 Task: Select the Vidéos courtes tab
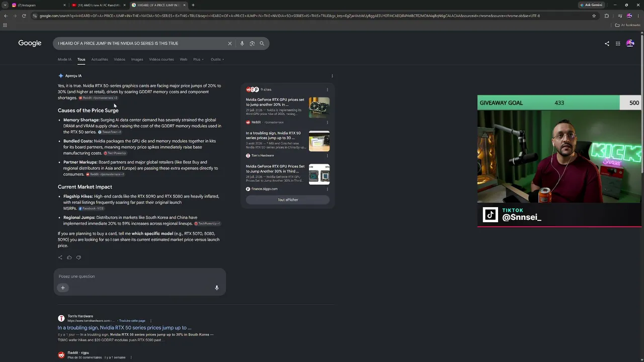162,59
